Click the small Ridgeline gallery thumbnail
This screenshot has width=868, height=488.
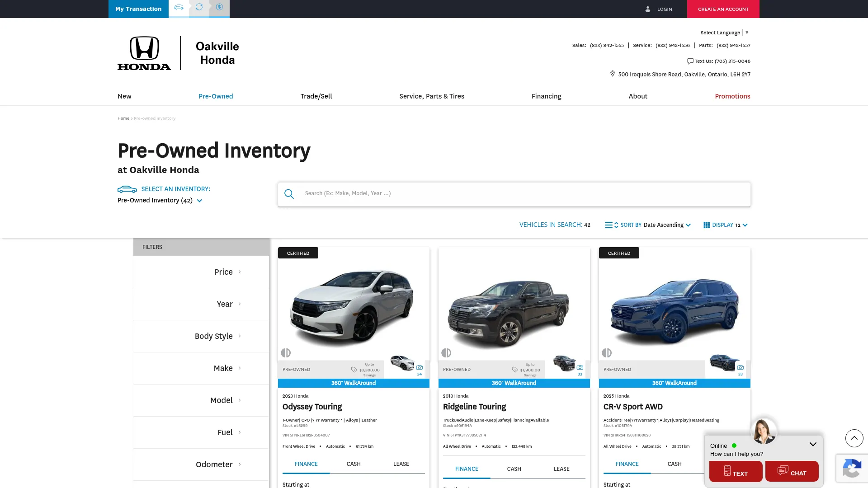564,363
